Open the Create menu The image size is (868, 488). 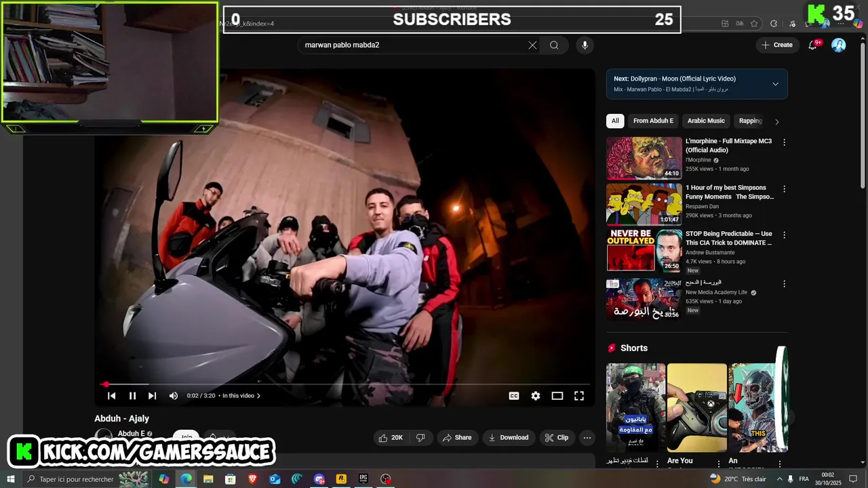pos(776,45)
